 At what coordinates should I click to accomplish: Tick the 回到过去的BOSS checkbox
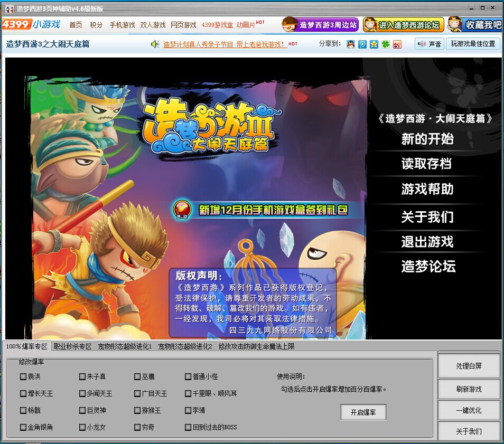(188, 427)
